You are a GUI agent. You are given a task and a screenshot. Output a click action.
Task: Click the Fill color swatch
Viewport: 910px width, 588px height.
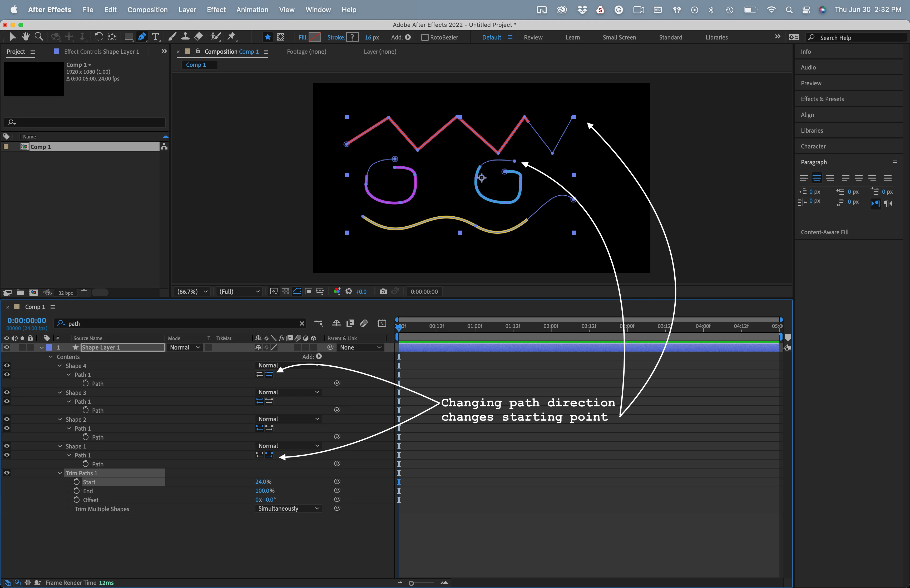315,37
